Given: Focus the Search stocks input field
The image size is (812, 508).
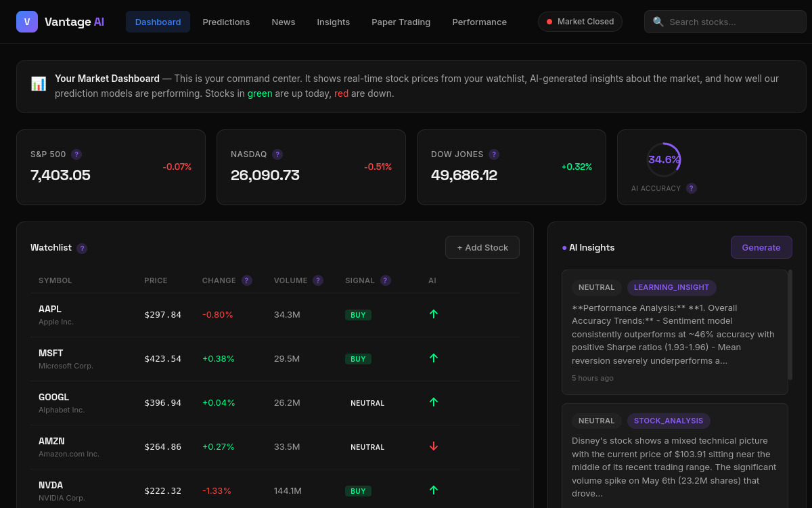Looking at the screenshot, I should [725, 22].
